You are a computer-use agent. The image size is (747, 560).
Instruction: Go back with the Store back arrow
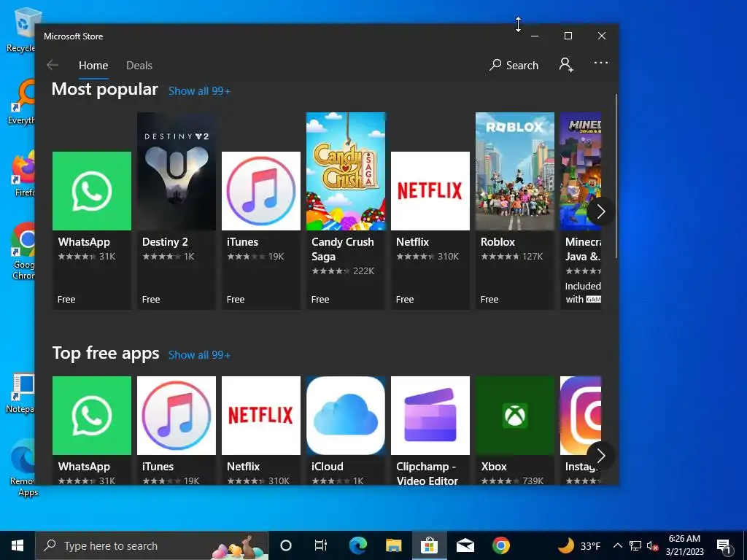tap(53, 65)
